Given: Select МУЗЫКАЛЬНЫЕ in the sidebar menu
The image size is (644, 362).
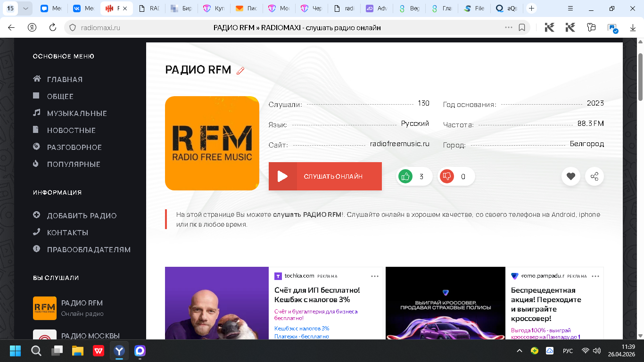Looking at the screenshot, I should [77, 114].
